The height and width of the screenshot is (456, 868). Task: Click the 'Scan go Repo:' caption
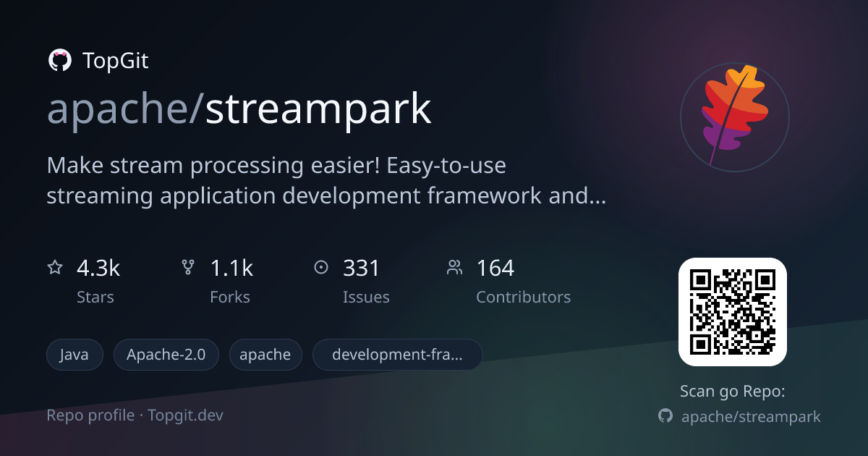[x=732, y=392]
